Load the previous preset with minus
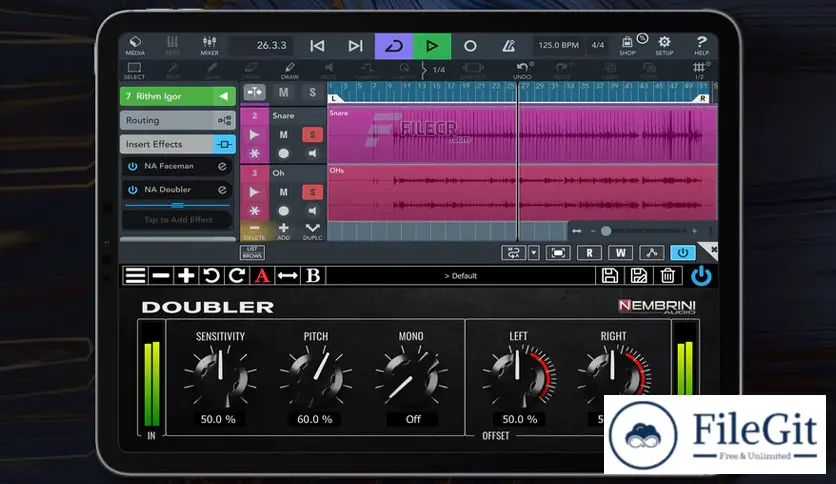The width and height of the screenshot is (836, 484). 160,276
